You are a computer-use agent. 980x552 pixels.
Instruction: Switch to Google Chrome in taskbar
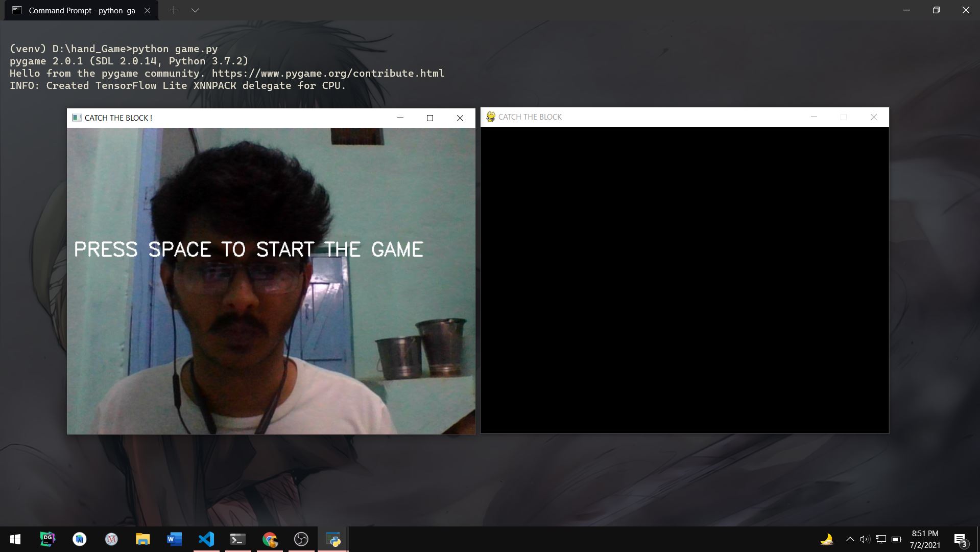pos(270,539)
